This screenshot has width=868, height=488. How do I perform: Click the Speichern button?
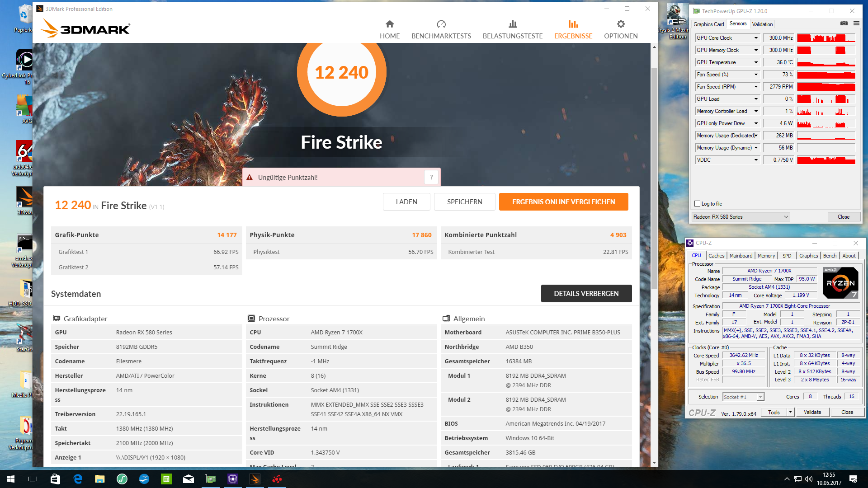(x=464, y=202)
